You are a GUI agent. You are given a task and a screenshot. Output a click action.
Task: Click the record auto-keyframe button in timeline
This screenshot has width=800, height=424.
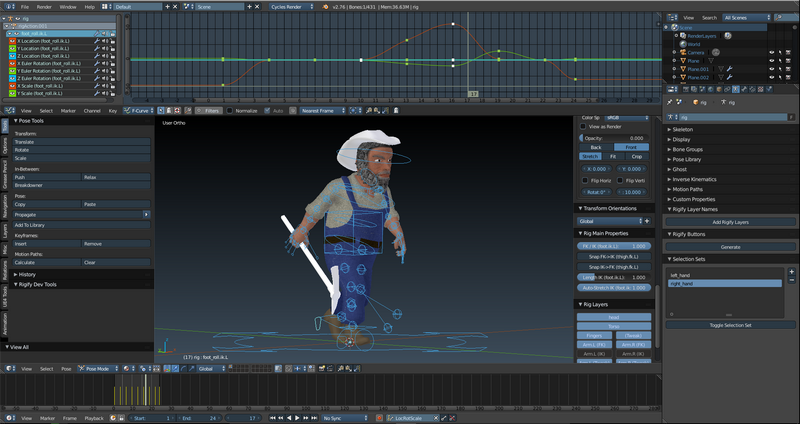point(380,418)
